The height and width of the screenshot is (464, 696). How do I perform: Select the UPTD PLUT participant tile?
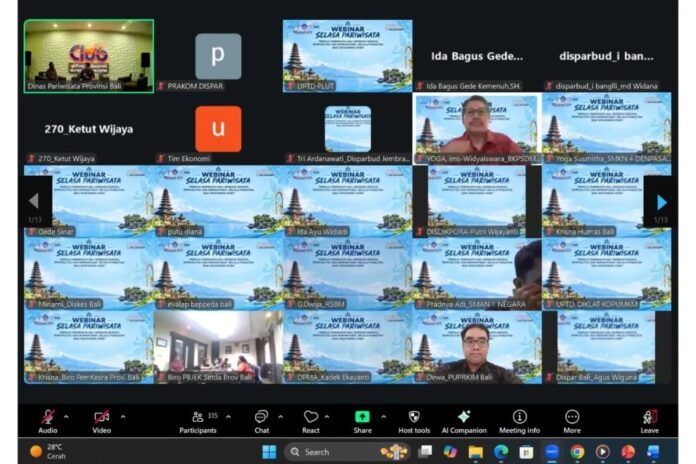click(348, 56)
